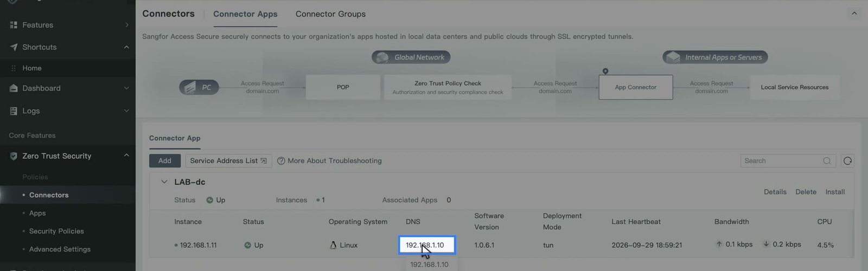The height and width of the screenshot is (271, 868).
Task: Click the green Up status icon for LAB-dc
Action: click(x=209, y=200)
